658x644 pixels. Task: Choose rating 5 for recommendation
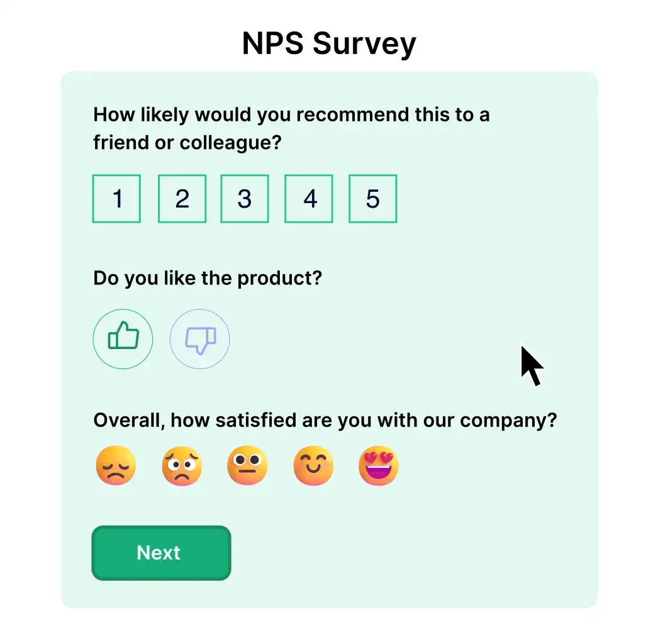pos(372,198)
